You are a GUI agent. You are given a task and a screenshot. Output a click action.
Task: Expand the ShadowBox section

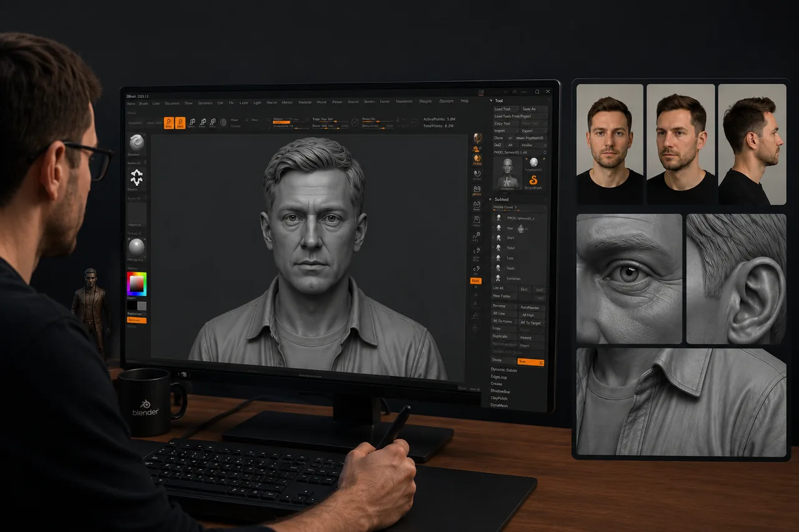pyautogui.click(x=500, y=391)
